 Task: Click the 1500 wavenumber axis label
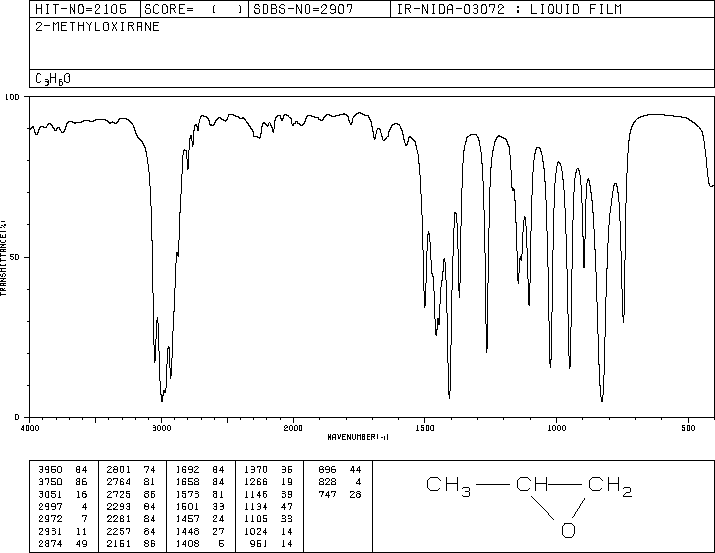click(x=425, y=428)
